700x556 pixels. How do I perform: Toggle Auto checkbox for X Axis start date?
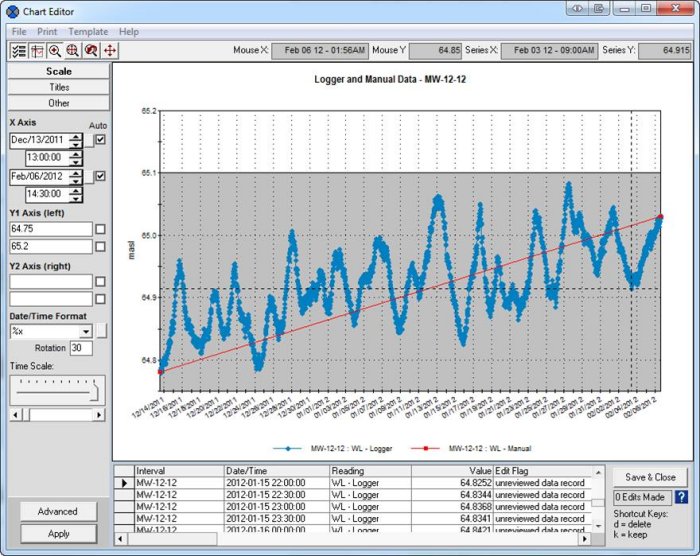tap(100, 140)
